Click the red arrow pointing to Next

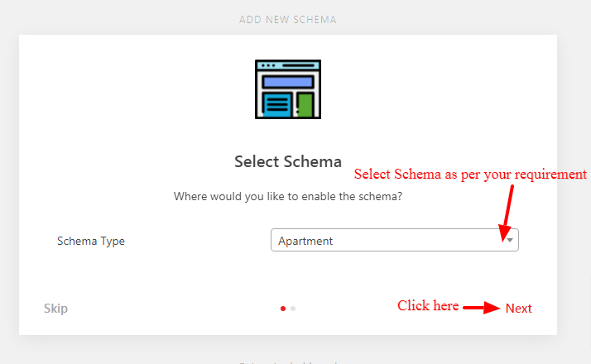[x=481, y=308]
